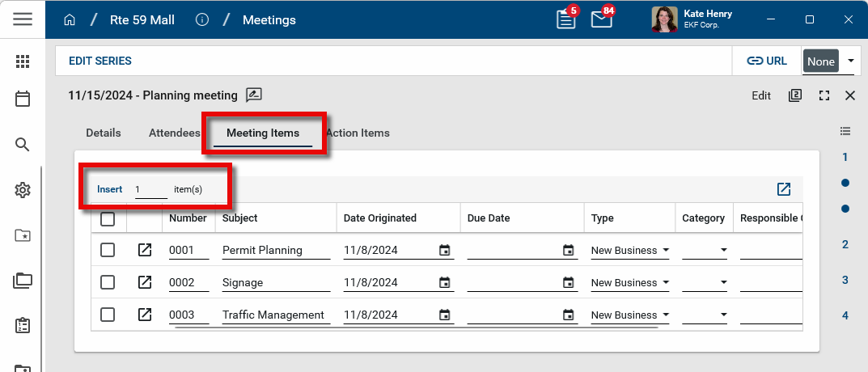Switch to the Details tab

coord(104,133)
